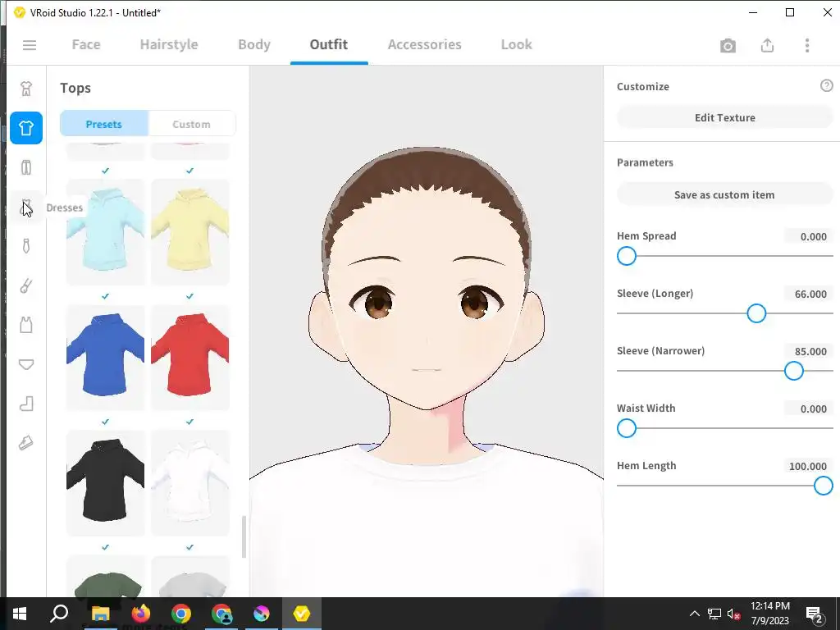This screenshot has height=630, width=840.
Task: Click the Sleeve (Longer) value 66.000 field
Action: click(x=809, y=294)
